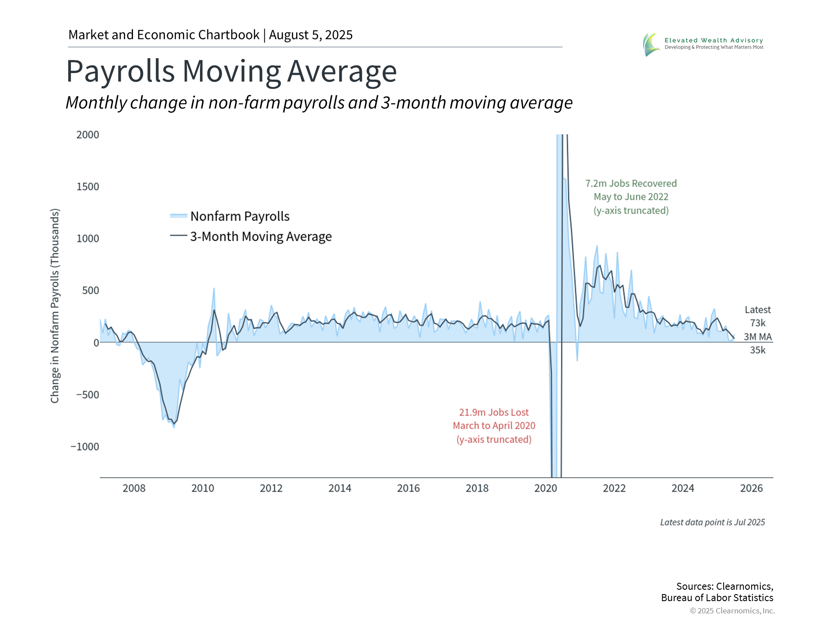Click the Sources: Clearnomics text
840x630 pixels.
tap(724, 586)
